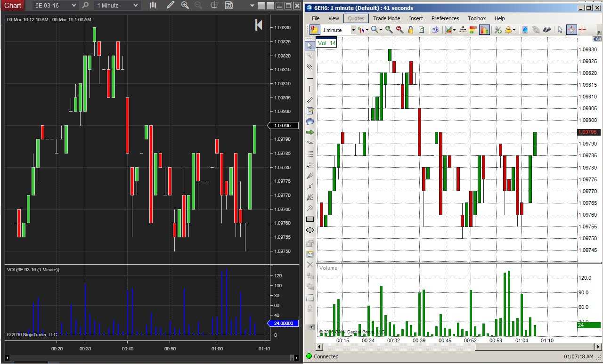The height and width of the screenshot is (364, 603).
Task: Open the Trade Mode menu
Action: 386,18
